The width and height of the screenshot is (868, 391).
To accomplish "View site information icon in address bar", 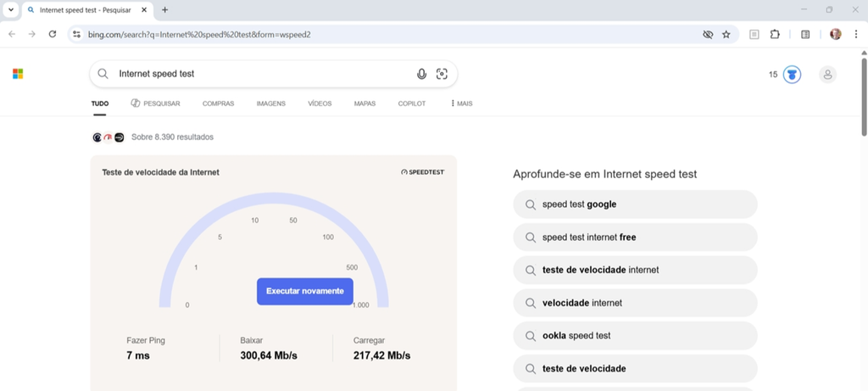I will click(77, 34).
